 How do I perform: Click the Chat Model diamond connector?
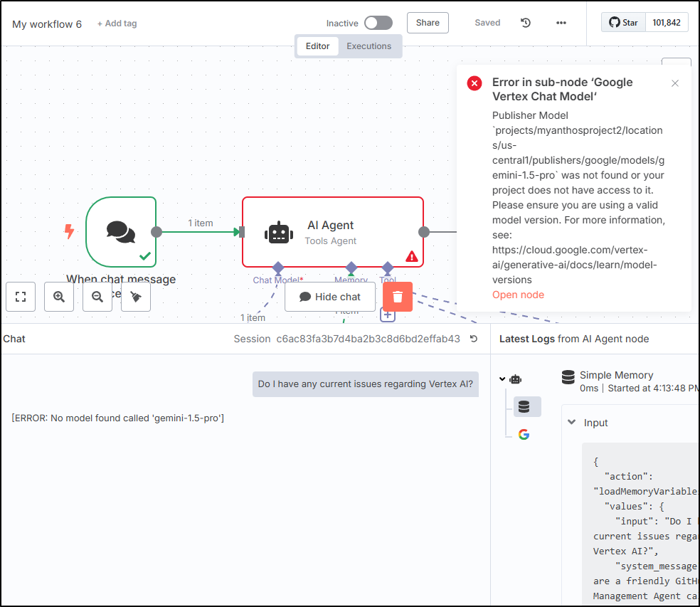278,268
